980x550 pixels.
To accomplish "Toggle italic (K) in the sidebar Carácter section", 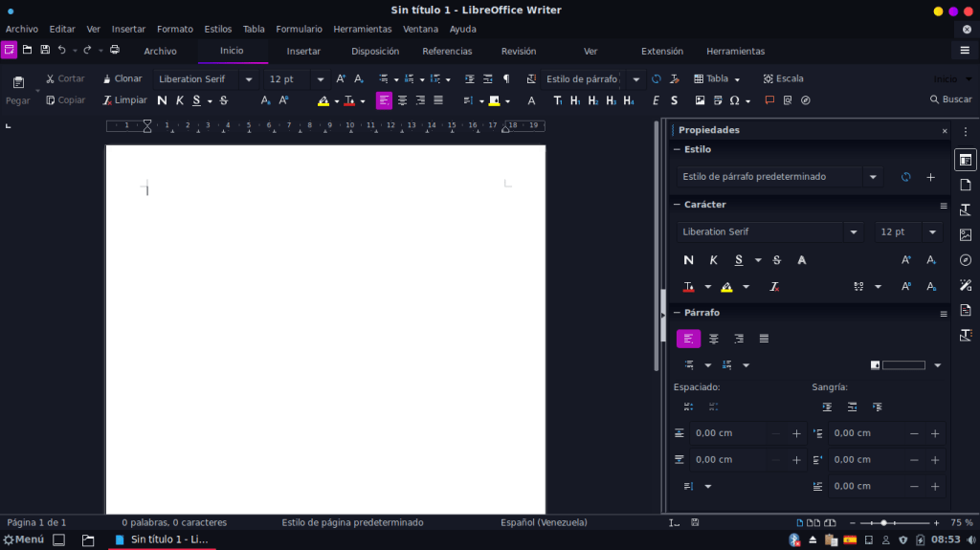I will tap(713, 260).
